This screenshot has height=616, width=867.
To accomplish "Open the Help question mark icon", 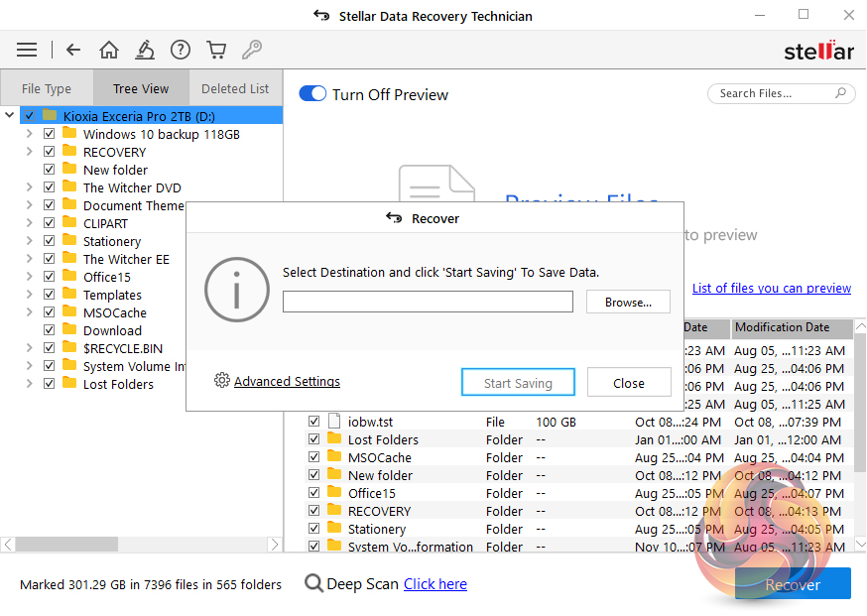I will tap(181, 50).
